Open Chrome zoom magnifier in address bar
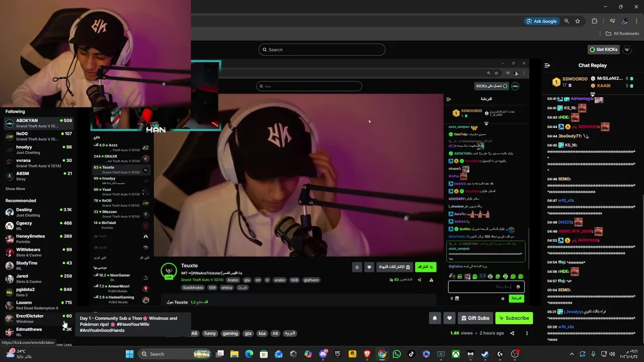This screenshot has height=362, width=644. 567,21
